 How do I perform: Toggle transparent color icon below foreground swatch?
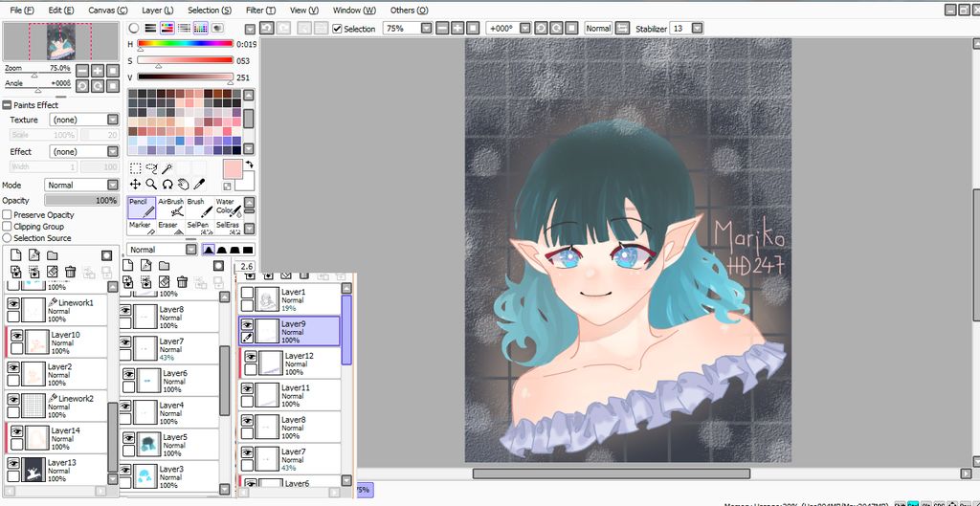pos(227,187)
